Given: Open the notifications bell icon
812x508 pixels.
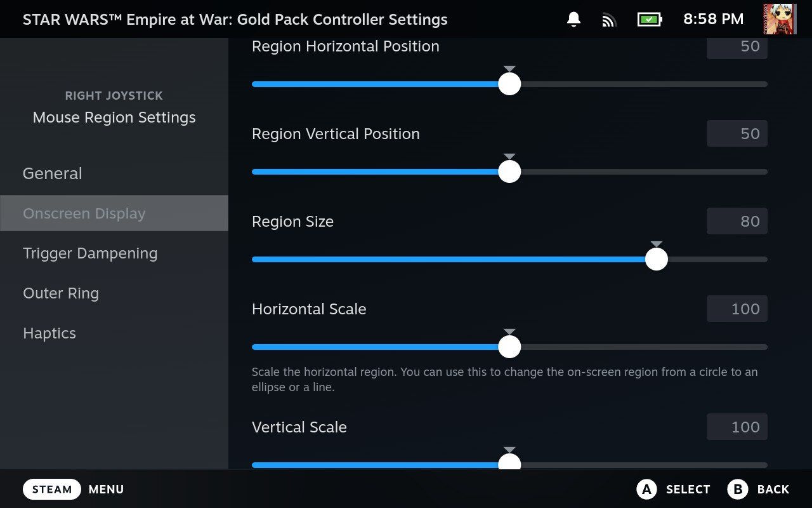Looking at the screenshot, I should tap(573, 20).
